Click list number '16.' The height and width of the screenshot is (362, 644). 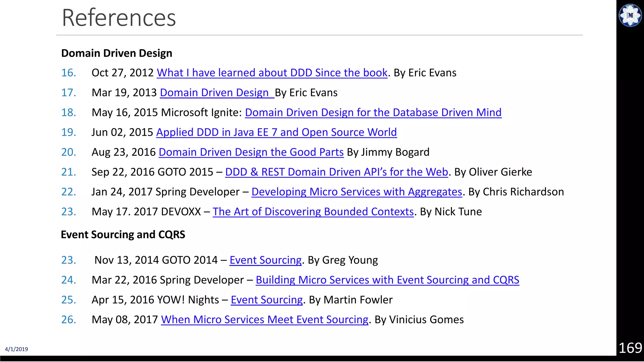click(69, 73)
